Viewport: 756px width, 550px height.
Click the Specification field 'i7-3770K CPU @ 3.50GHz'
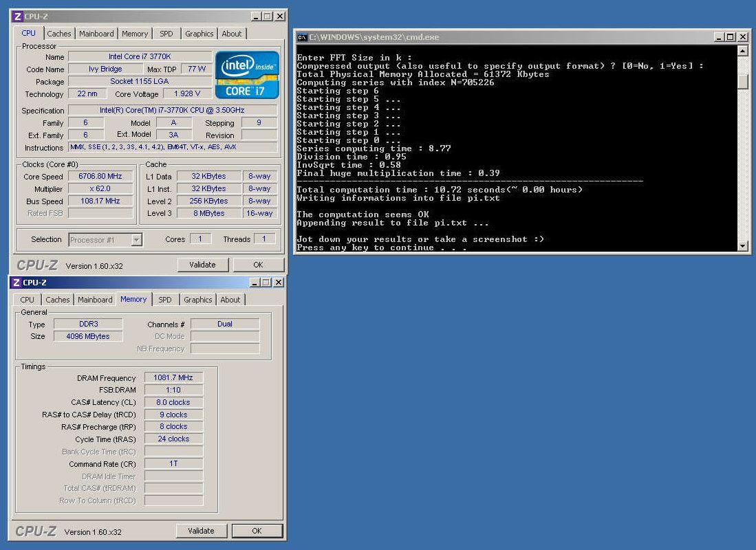(x=173, y=111)
